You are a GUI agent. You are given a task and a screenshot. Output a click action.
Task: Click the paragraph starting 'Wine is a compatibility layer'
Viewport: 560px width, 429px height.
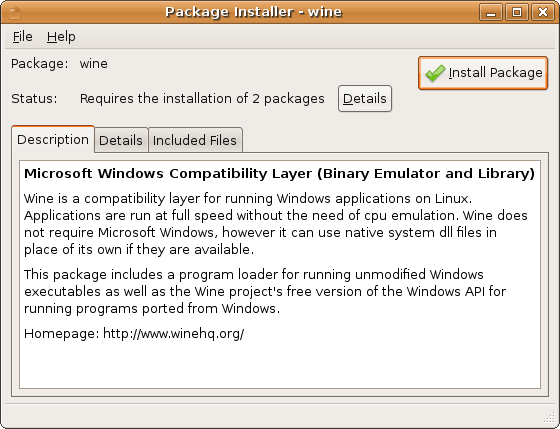point(276,224)
